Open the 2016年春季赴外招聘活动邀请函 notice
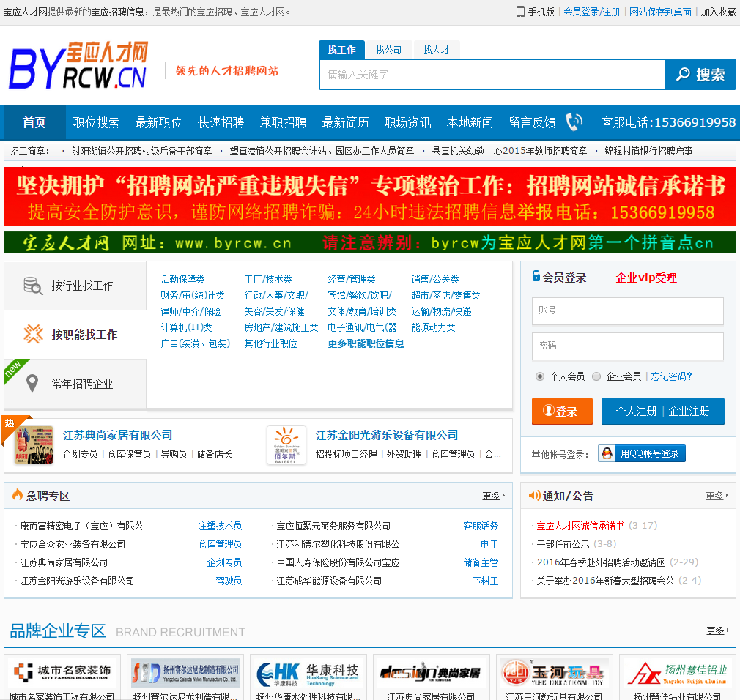This screenshot has height=700, width=740. [602, 562]
